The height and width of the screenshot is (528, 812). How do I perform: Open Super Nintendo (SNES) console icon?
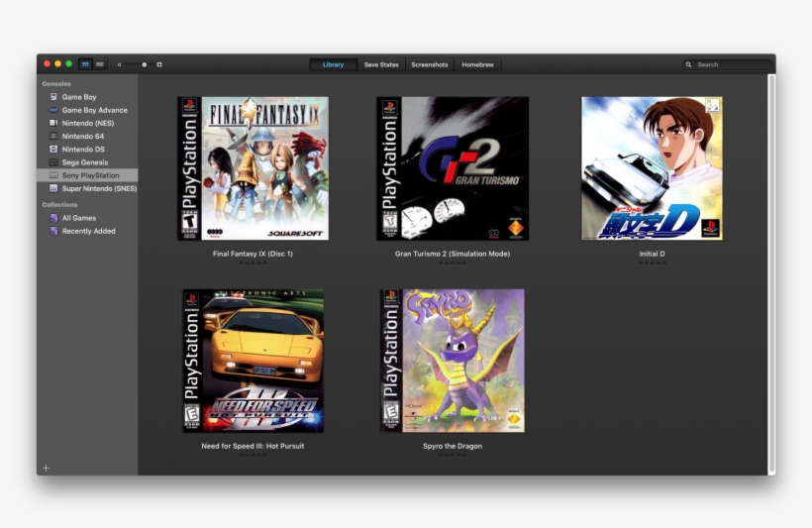(53, 187)
